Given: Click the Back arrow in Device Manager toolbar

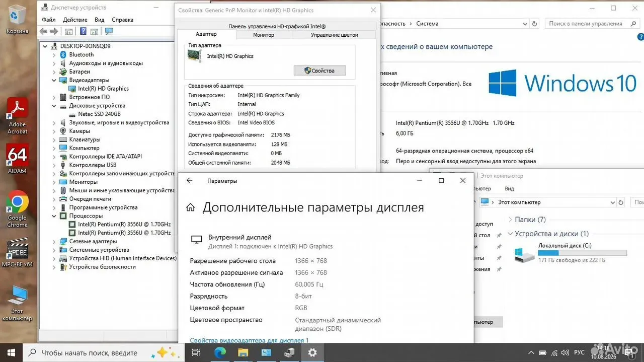Looking at the screenshot, I should tap(43, 31).
